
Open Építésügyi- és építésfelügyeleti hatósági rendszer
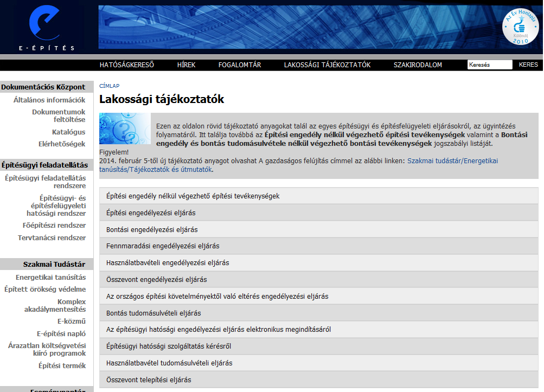56,205
